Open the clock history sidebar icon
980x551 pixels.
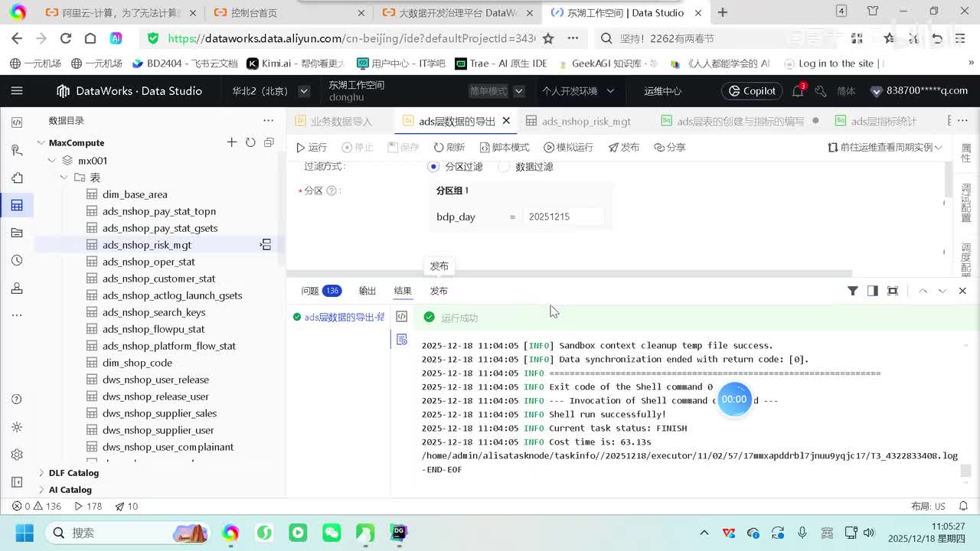pos(17,260)
